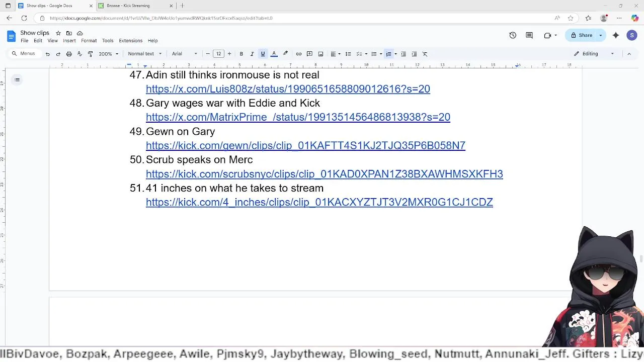Click the Share button
The image size is (644, 362).
582,35
